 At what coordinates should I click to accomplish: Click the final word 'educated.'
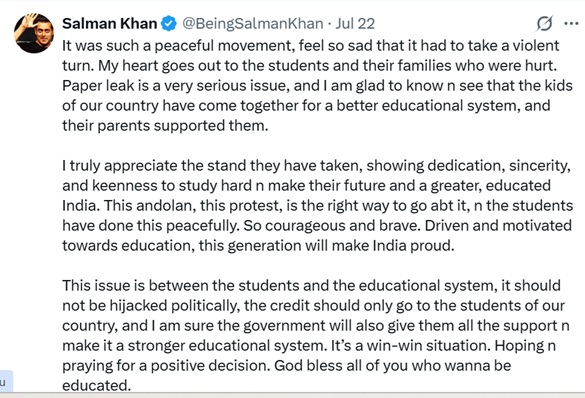97,385
